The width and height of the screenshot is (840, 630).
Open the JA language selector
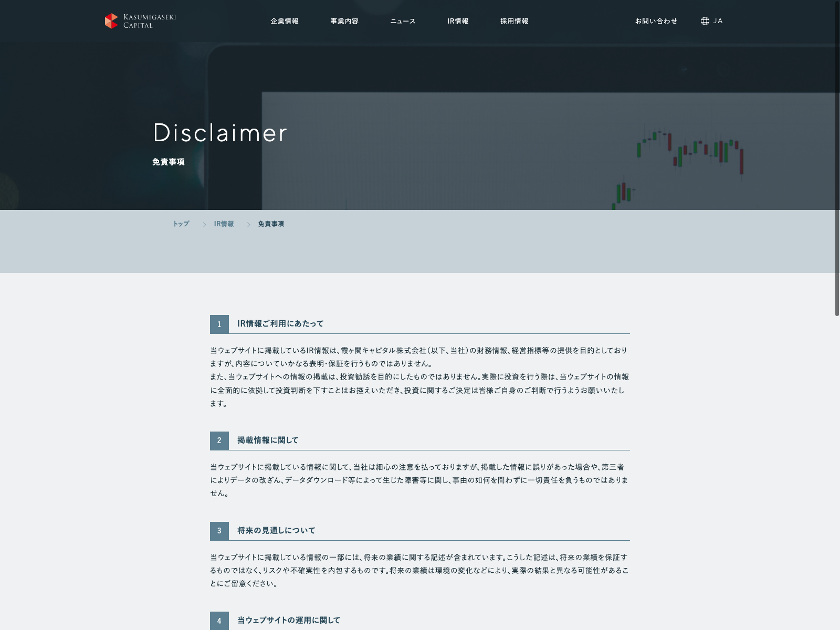click(718, 21)
